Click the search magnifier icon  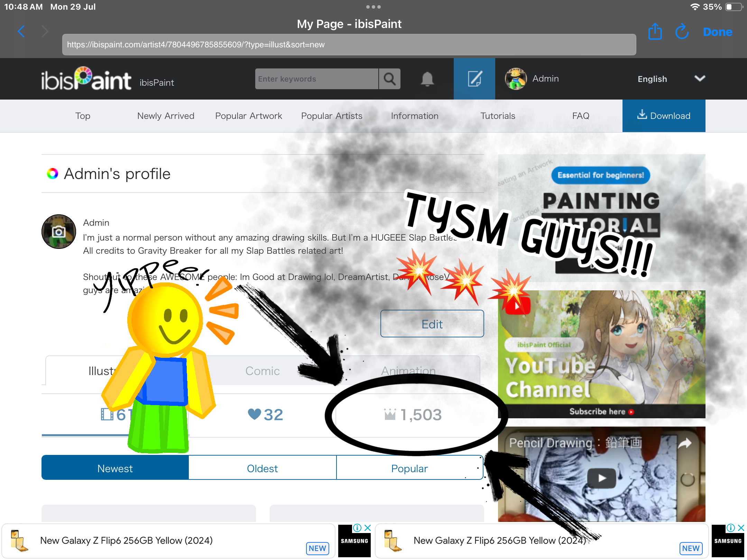[389, 79]
